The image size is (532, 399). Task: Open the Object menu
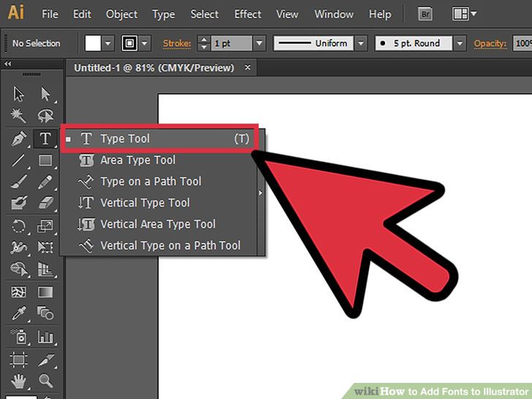pos(121,15)
